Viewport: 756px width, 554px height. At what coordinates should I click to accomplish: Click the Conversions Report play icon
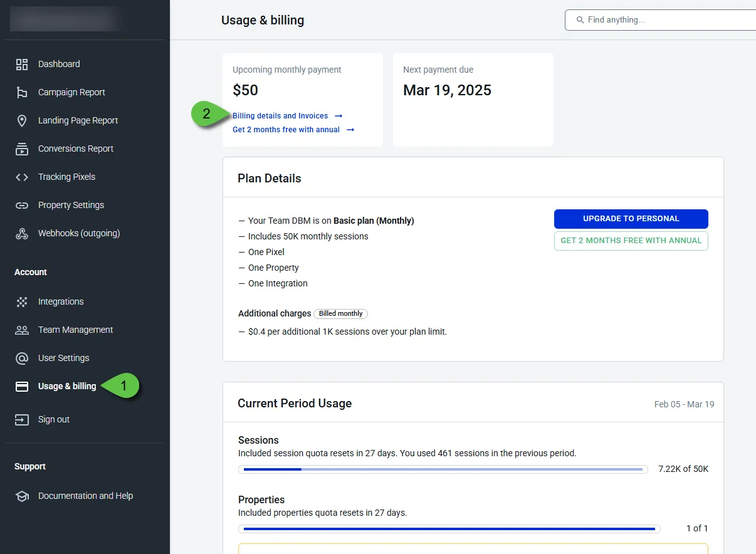22,149
